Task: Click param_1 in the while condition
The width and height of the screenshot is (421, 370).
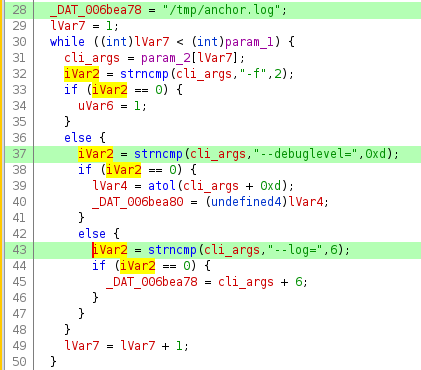Action: point(249,42)
